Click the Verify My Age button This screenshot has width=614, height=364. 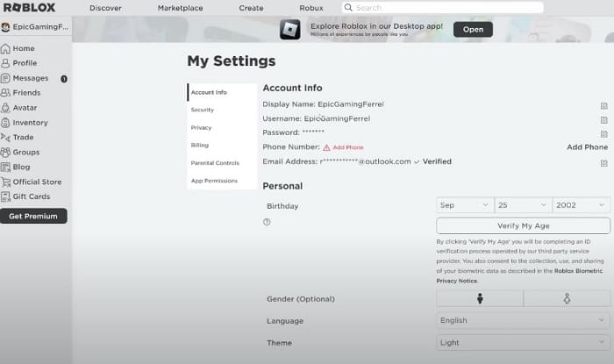point(523,225)
